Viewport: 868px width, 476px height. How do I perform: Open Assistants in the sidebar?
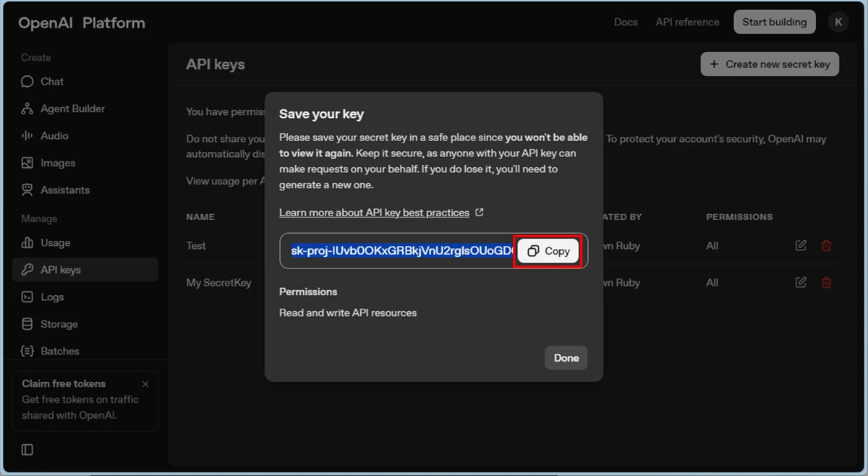(85, 190)
